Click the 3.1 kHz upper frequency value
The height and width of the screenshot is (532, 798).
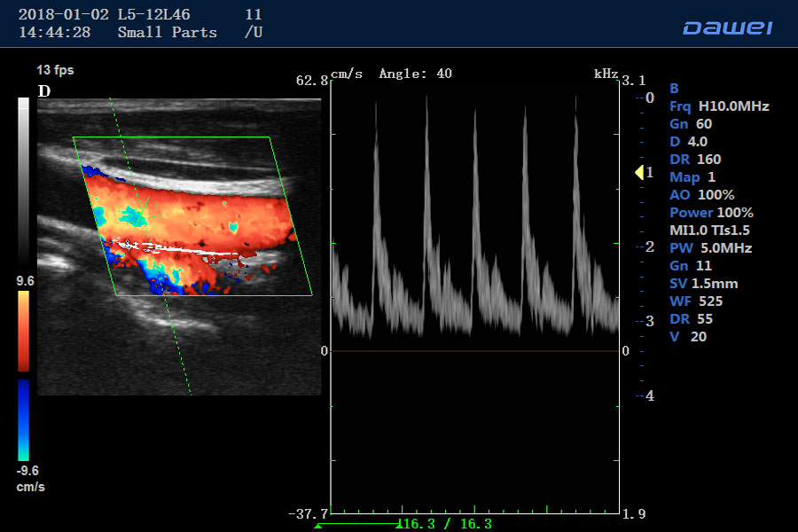click(x=634, y=81)
